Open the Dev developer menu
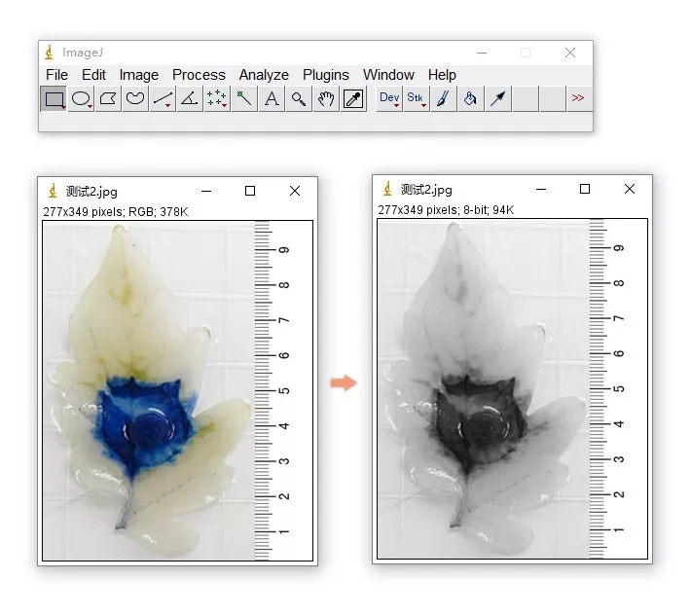691x616 pixels. click(x=389, y=98)
